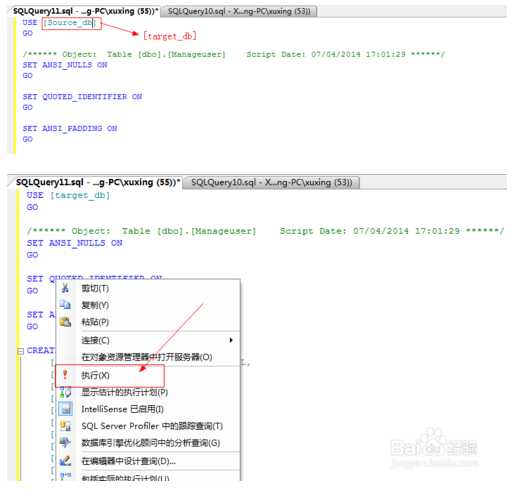Click GO under USE [Source_db]
Image resolution: width=519 pixels, height=493 pixels.
(27, 33)
